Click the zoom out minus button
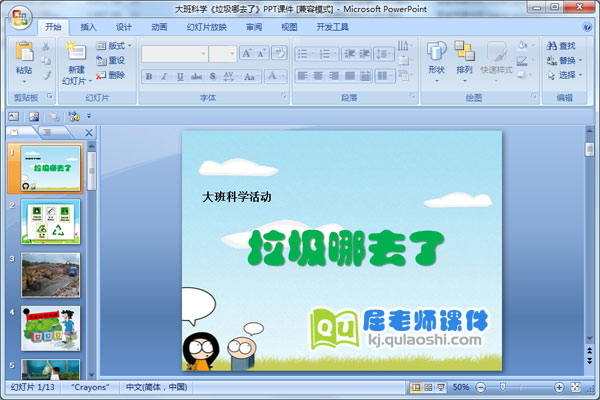 click(481, 387)
